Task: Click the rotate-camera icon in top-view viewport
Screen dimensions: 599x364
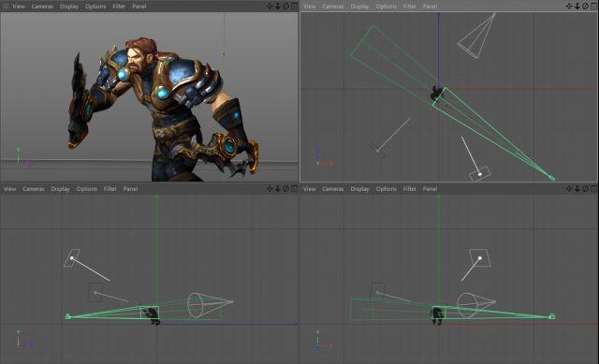Action: click(x=585, y=7)
